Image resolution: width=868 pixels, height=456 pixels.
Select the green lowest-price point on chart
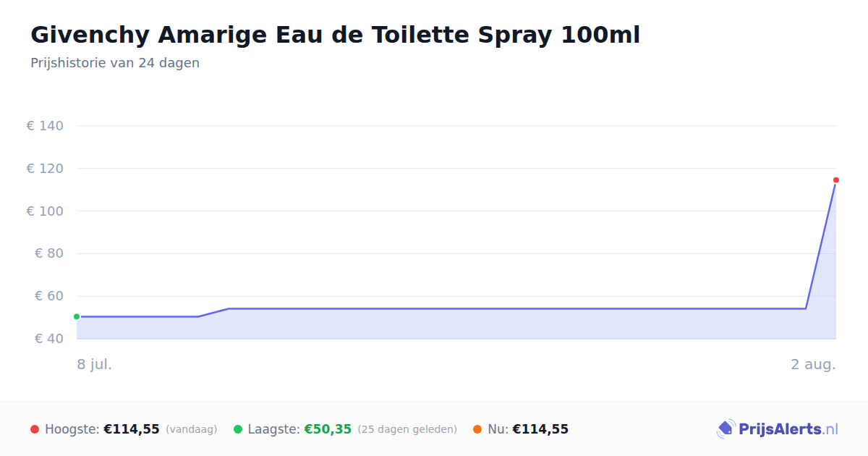[x=77, y=316]
